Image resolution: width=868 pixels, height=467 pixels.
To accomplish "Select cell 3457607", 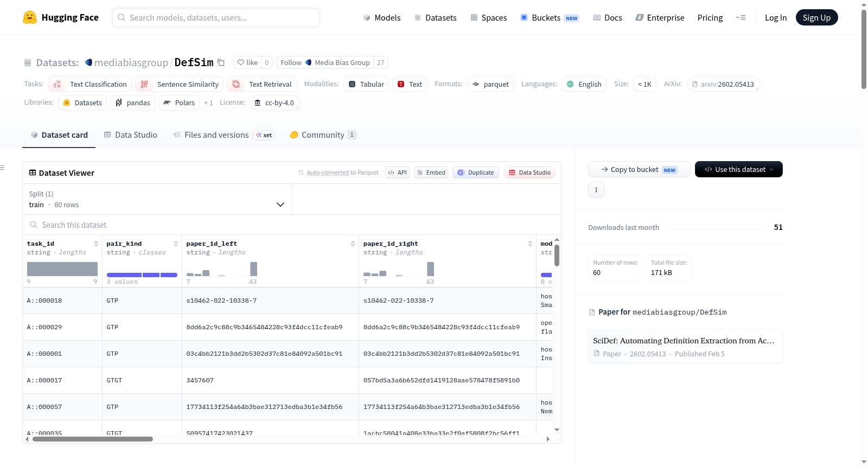I will click(x=270, y=380).
